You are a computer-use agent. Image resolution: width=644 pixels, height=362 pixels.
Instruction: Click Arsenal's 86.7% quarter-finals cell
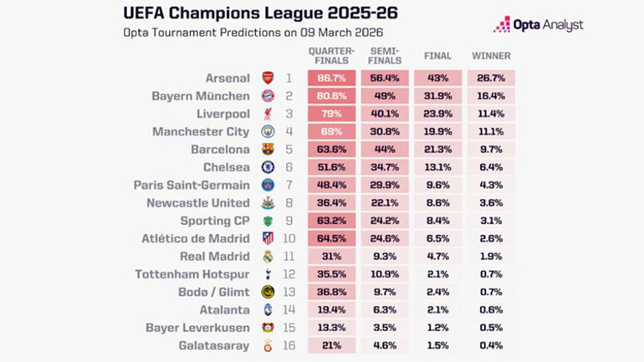tap(331, 78)
